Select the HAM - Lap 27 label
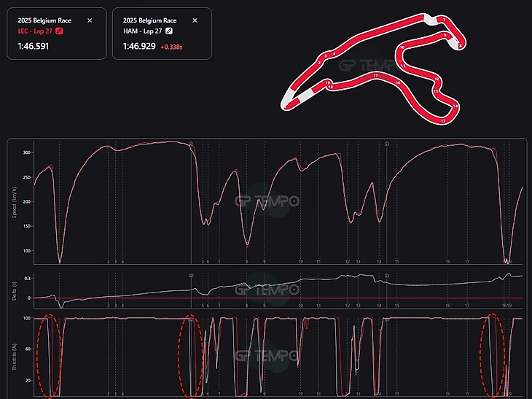This screenshot has width=532, height=399. pyautogui.click(x=143, y=31)
